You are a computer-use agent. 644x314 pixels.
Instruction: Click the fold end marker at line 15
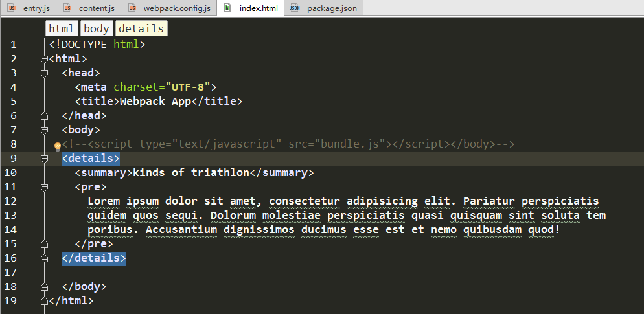coord(44,244)
